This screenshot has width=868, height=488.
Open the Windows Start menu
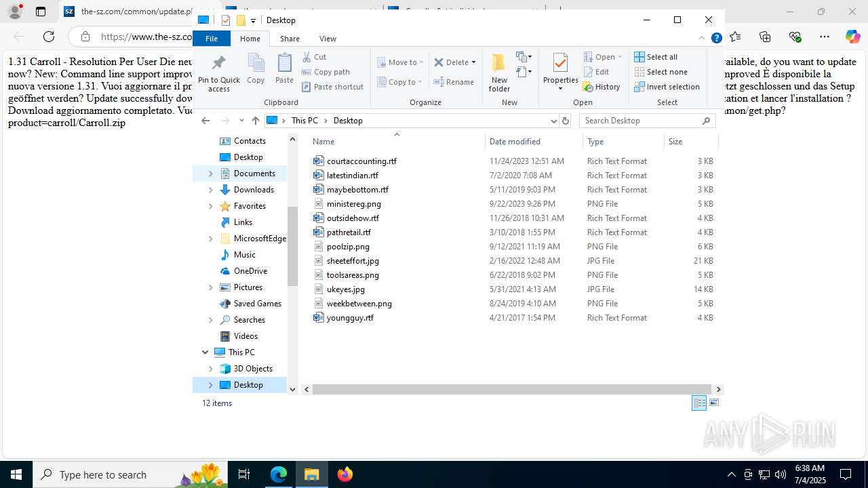pos(16,474)
